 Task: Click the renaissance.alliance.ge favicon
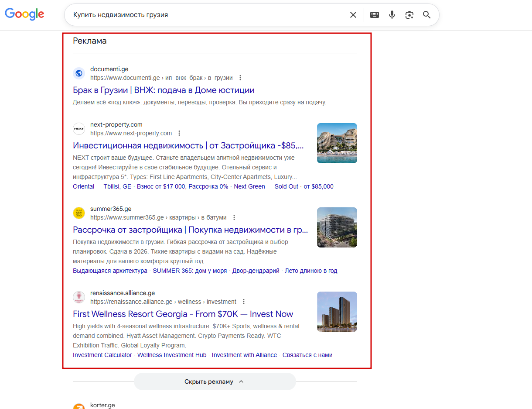coord(79,297)
